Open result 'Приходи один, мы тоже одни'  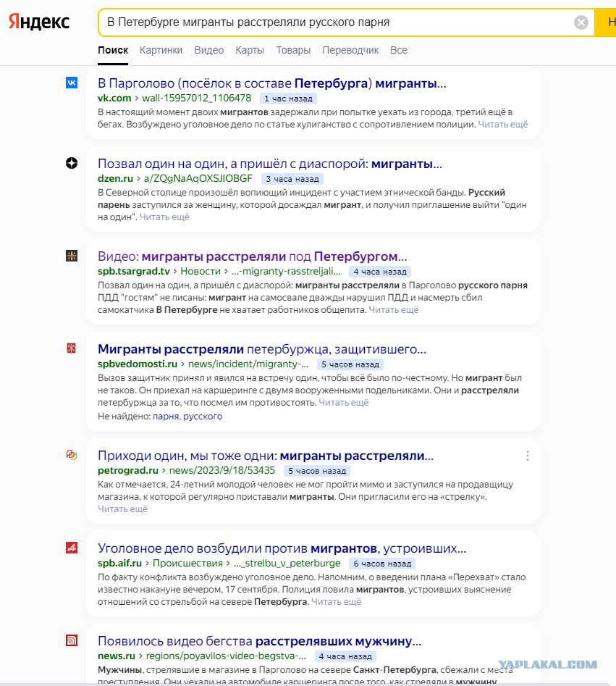point(266,456)
